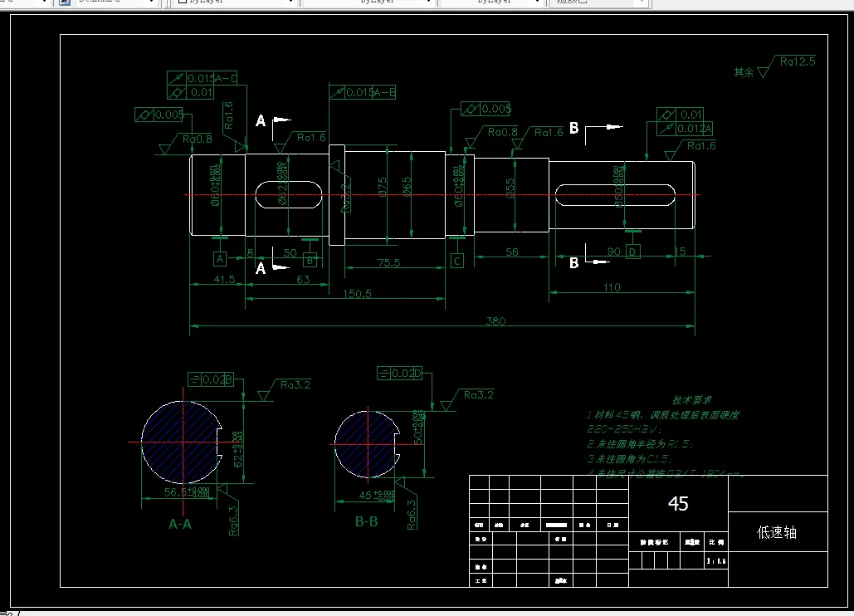This screenshot has width=854, height=616.
Task: Click the hatched A-A section circle
Action: click(x=182, y=442)
